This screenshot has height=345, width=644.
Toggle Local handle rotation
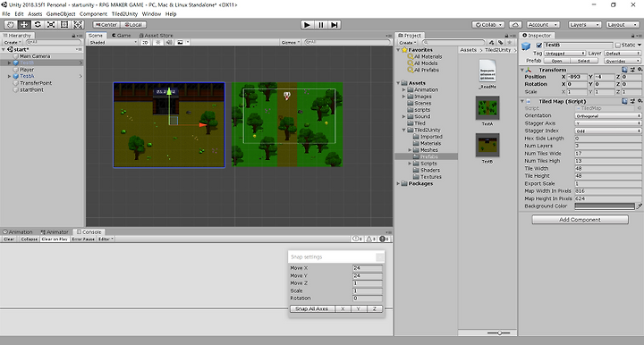click(133, 25)
